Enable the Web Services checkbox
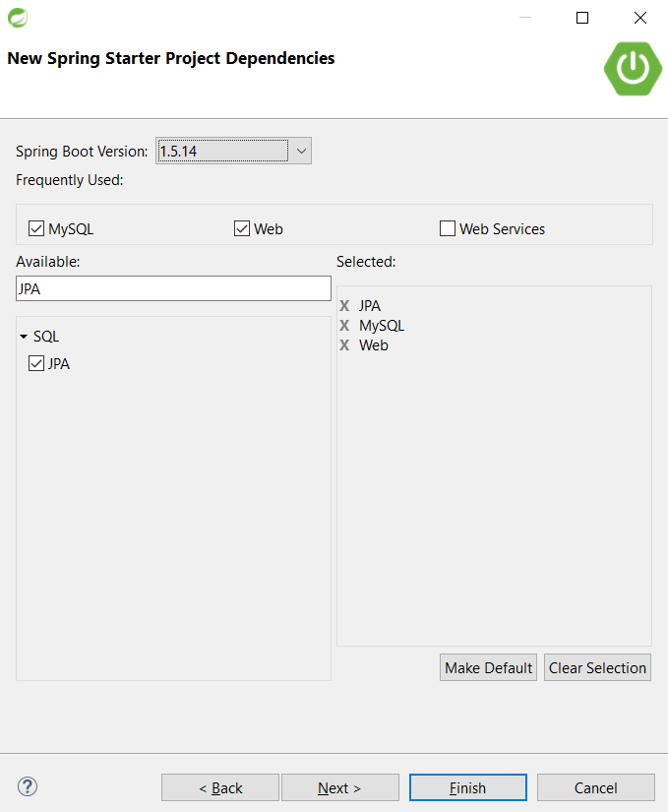 (x=448, y=229)
